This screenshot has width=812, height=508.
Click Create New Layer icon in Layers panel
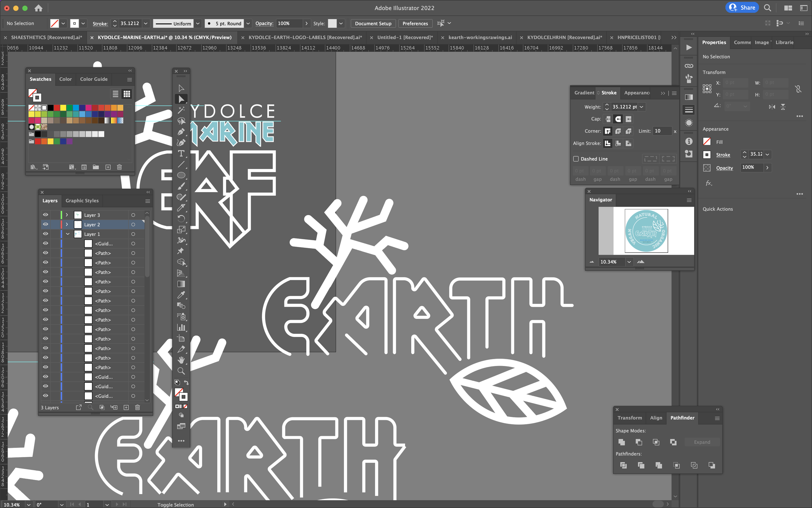point(126,407)
